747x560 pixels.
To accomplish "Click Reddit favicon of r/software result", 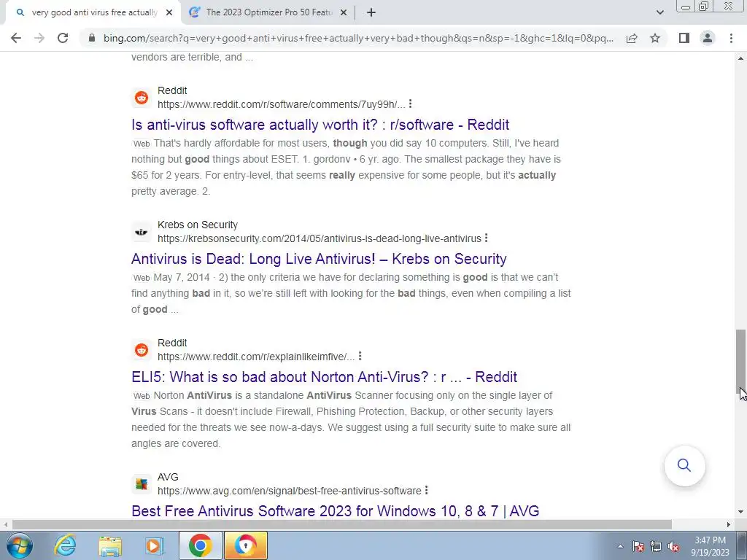I will tap(141, 98).
